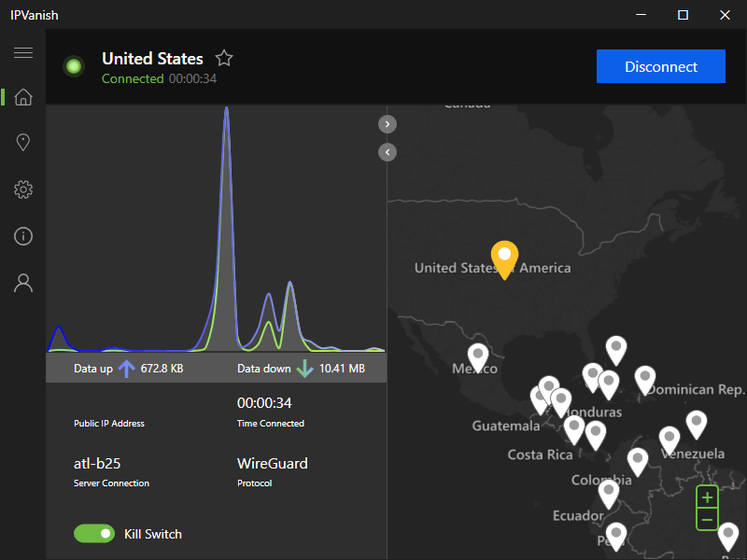Image resolution: width=747 pixels, height=560 pixels.
Task: Go to the Home dashboard icon
Action: point(23,97)
